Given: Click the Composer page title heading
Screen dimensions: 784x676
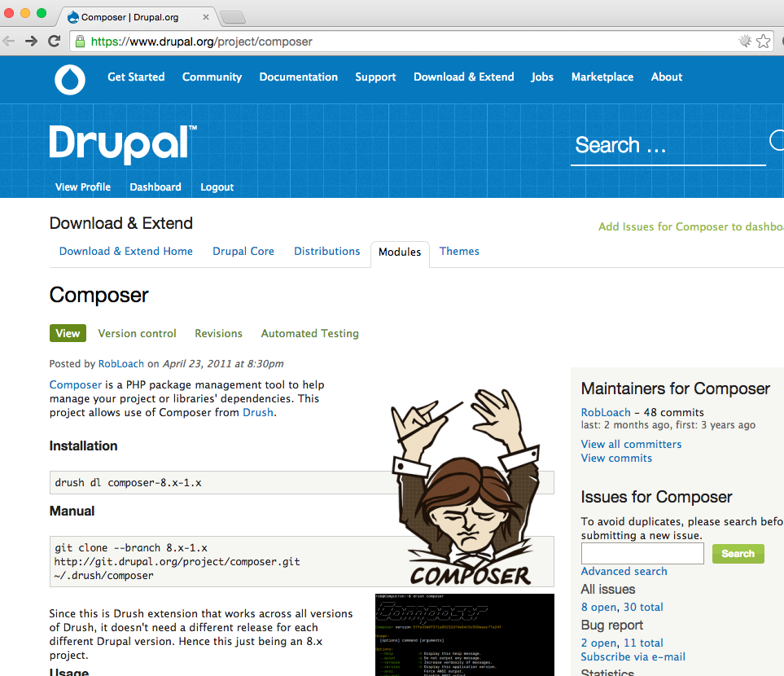Looking at the screenshot, I should coord(99,295).
